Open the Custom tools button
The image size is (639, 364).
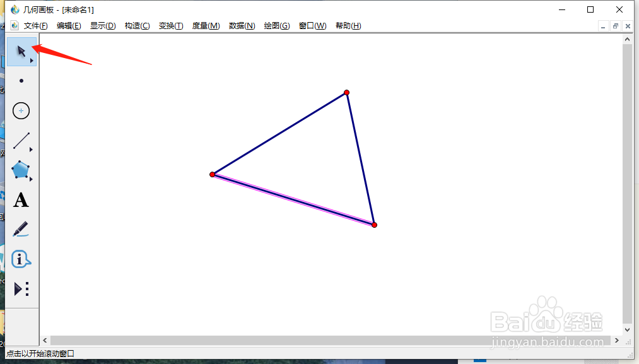(x=21, y=289)
